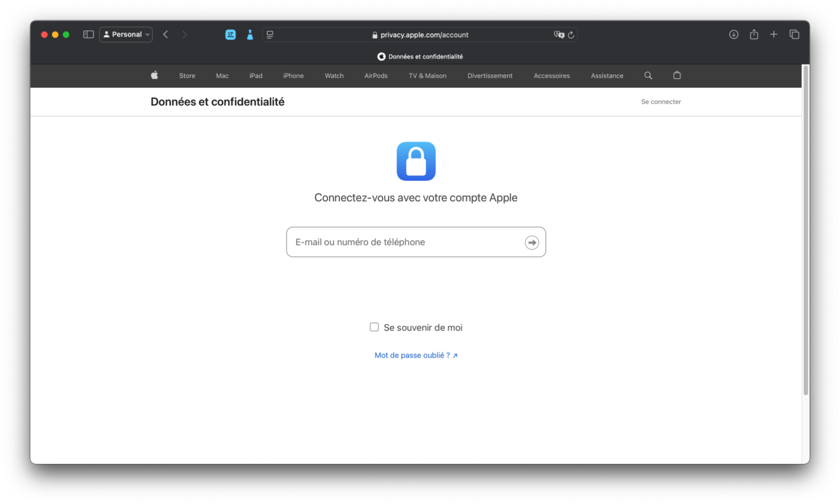Focus the E-mail ou numéro de téléphone field
Viewport: 840px width, 504px height.
pos(416,242)
